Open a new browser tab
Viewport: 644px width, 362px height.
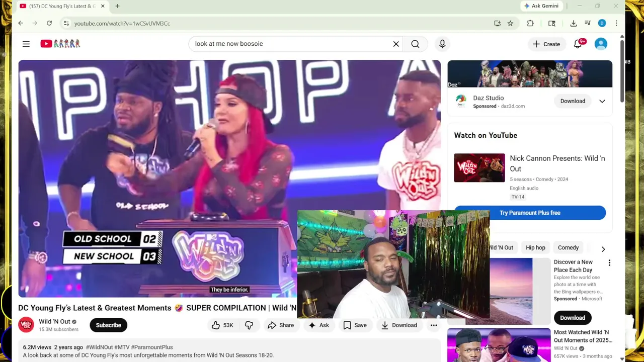[x=117, y=6]
